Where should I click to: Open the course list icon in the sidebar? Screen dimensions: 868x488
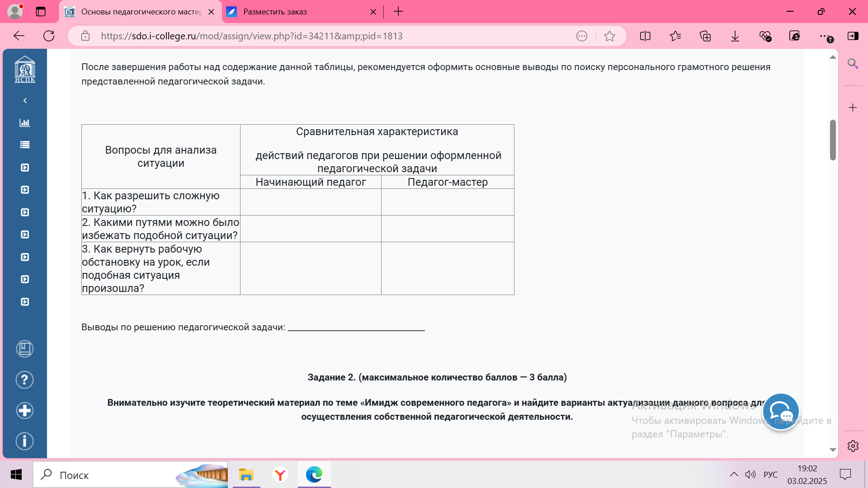tap(25, 145)
